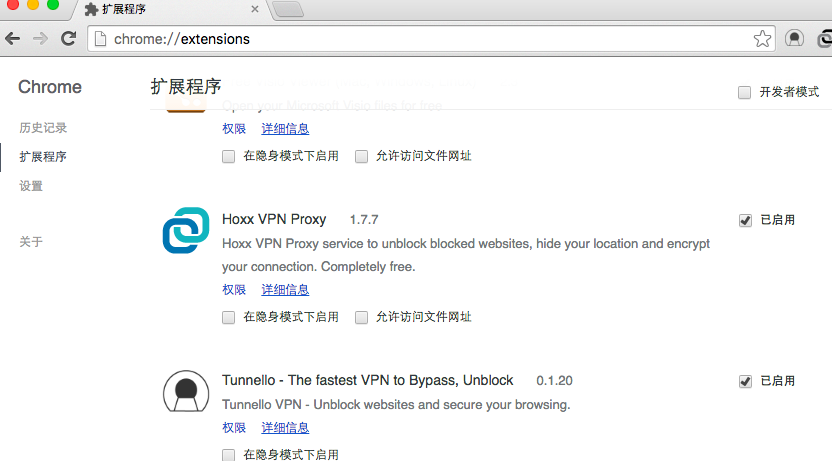
Task: Click the browser forward arrow
Action: [x=40, y=38]
